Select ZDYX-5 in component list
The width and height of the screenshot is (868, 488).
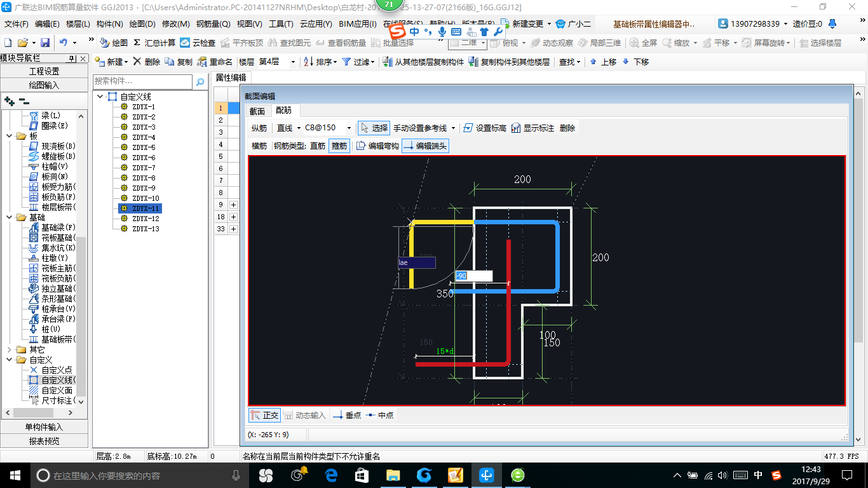point(144,147)
